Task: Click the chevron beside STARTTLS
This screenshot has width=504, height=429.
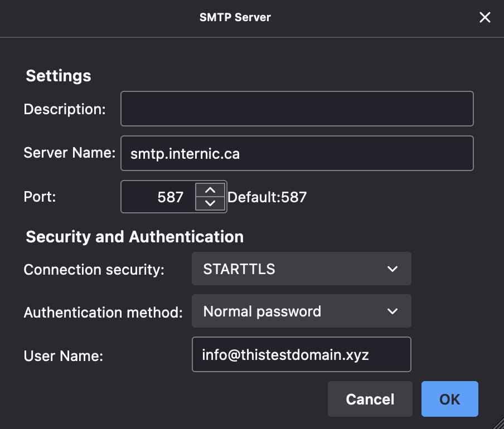Action: pos(392,269)
